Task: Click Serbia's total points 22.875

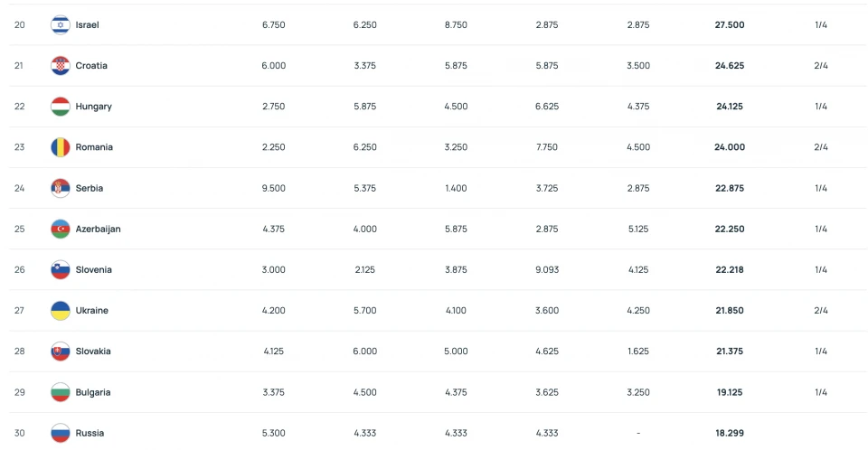Action: 730,188
